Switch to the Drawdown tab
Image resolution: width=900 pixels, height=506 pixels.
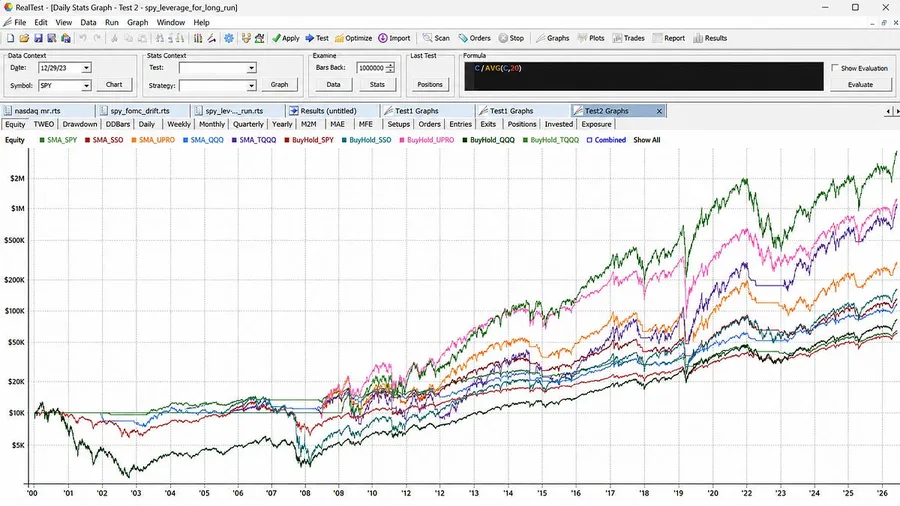80,124
